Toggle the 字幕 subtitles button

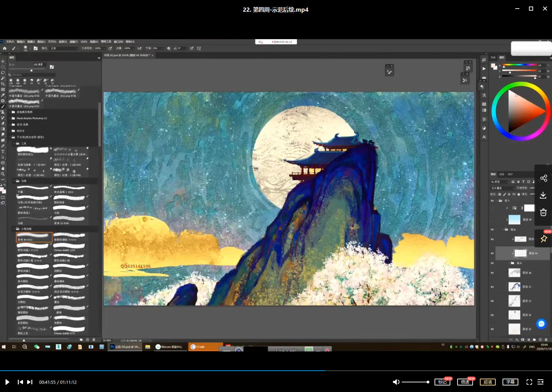click(x=510, y=382)
